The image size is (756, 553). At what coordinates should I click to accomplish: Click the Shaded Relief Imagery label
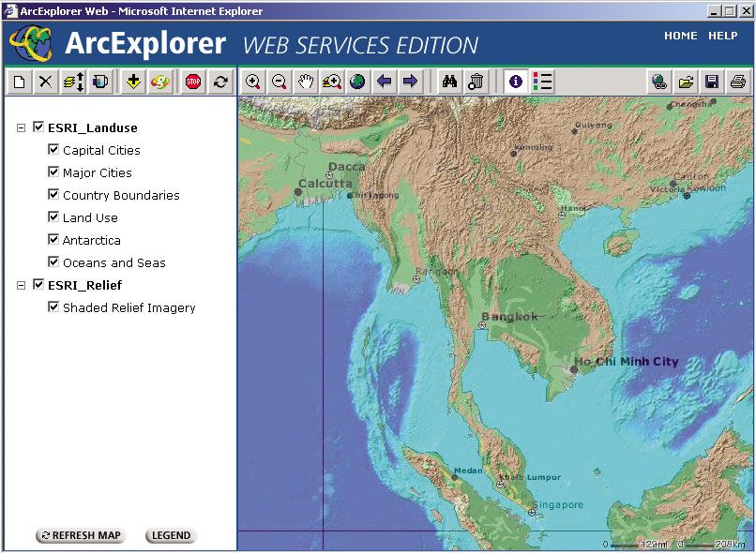coord(129,307)
